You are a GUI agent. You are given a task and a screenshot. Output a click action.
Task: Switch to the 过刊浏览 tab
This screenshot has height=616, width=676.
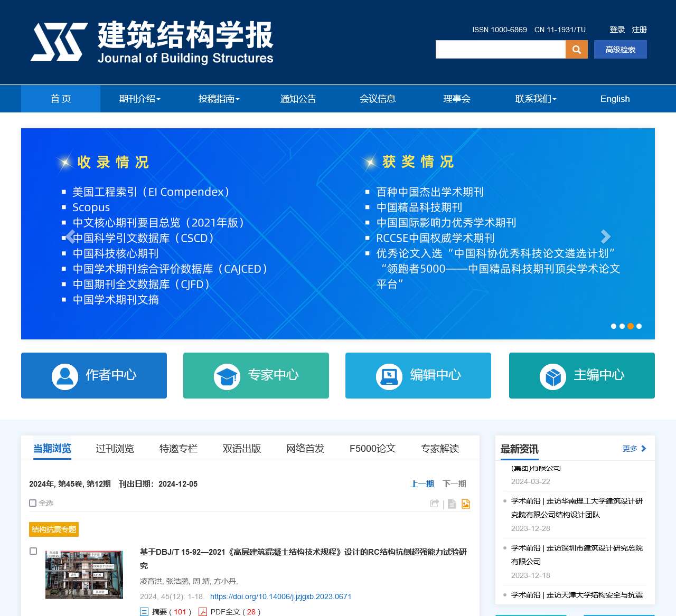[115, 449]
